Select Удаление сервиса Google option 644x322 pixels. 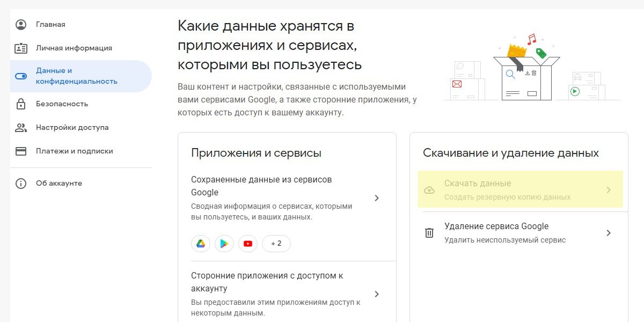pyautogui.click(x=496, y=226)
